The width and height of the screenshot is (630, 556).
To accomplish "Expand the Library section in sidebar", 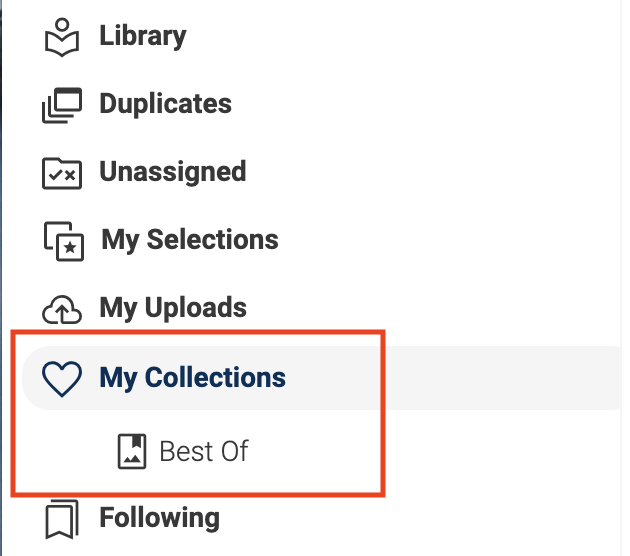I will click(x=143, y=37).
